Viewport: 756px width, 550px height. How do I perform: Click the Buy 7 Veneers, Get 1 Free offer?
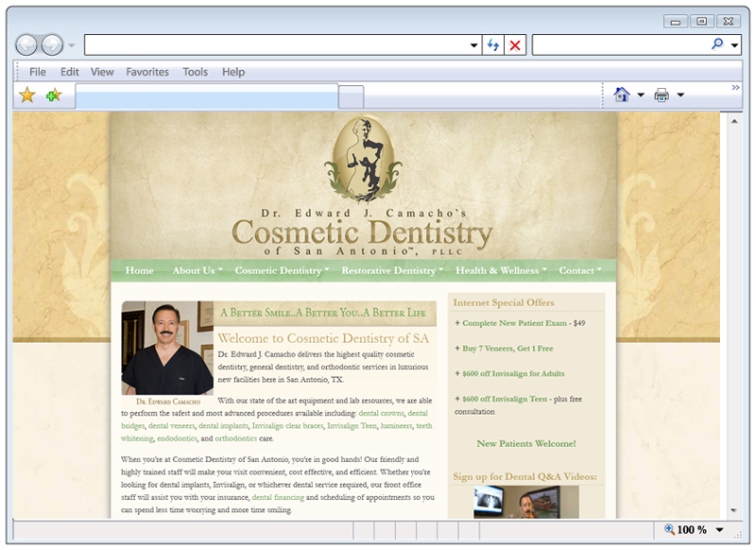coord(507,348)
